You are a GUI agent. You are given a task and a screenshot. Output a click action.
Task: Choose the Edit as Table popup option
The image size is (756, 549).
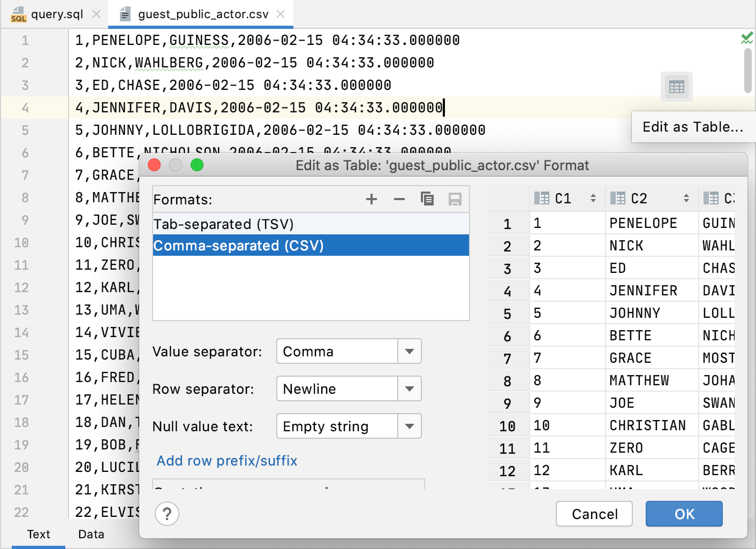pos(693,127)
